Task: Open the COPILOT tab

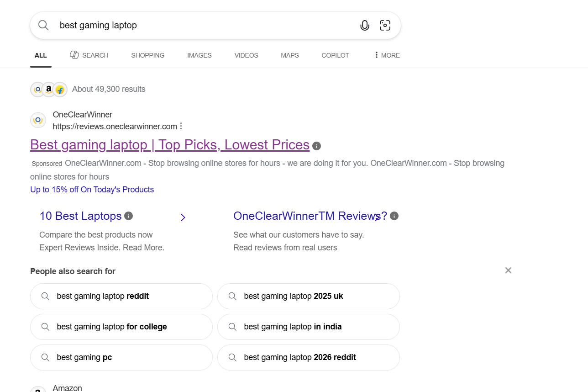Action: (335, 55)
